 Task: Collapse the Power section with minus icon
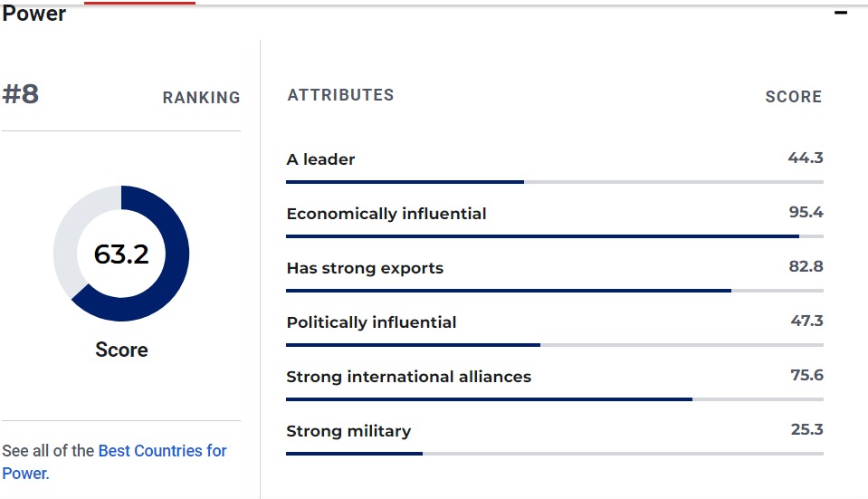pyautogui.click(x=841, y=13)
